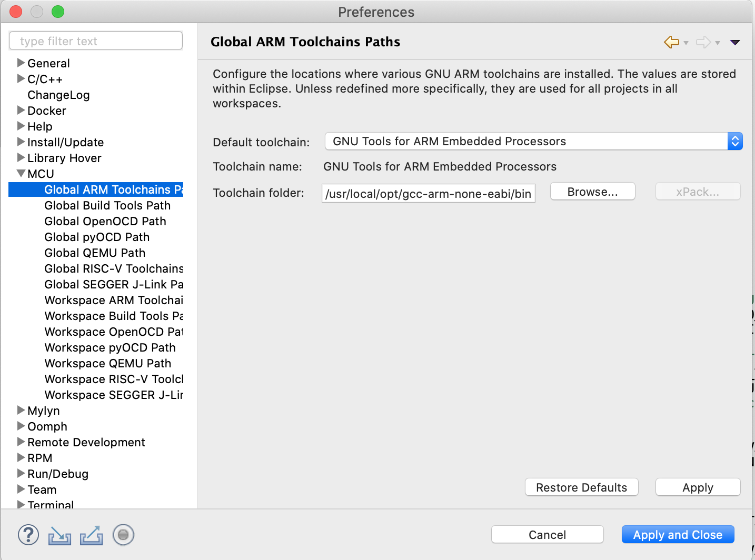
Task: Expand the Remote Development tree node
Action: [x=21, y=442]
